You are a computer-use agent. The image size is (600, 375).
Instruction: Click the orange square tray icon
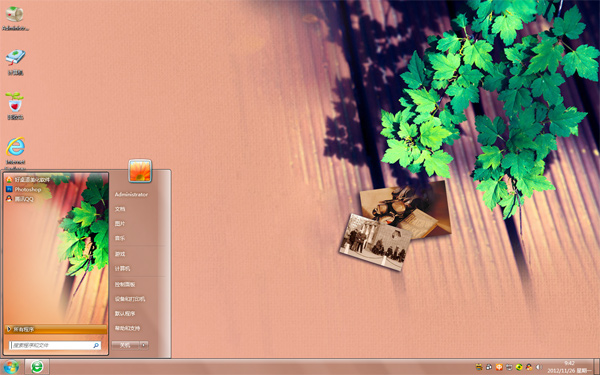[x=499, y=367]
